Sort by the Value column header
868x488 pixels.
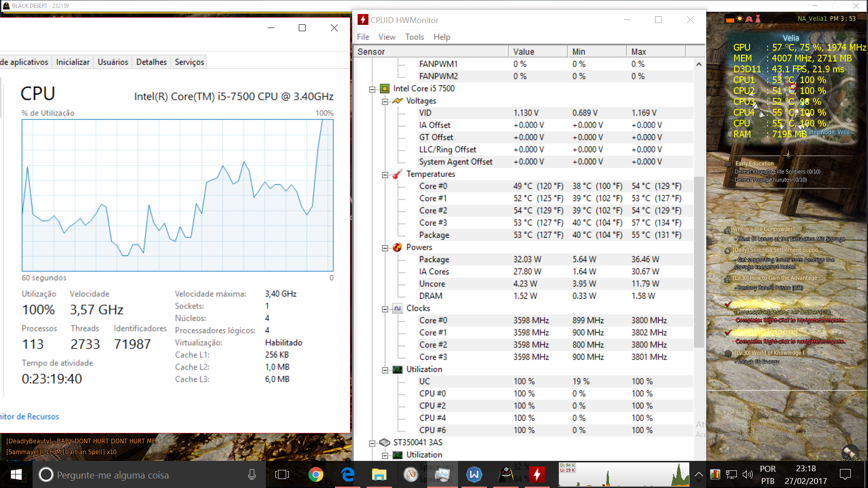(538, 52)
